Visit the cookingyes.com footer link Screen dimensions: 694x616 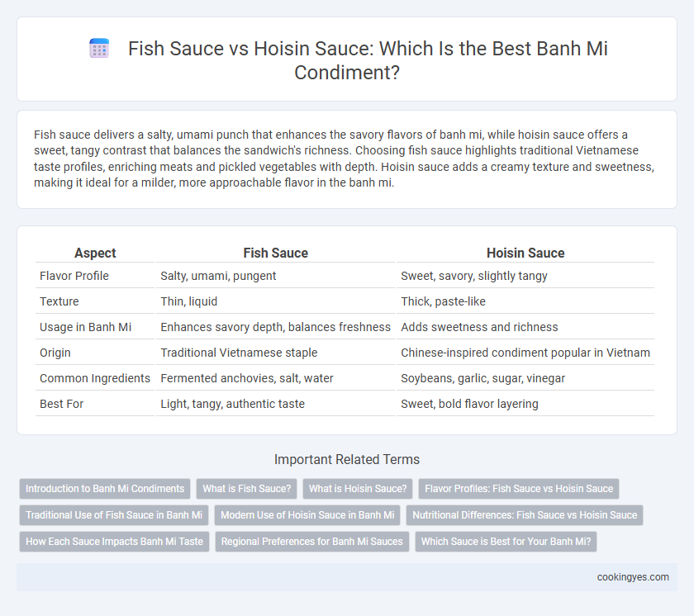coord(633,577)
